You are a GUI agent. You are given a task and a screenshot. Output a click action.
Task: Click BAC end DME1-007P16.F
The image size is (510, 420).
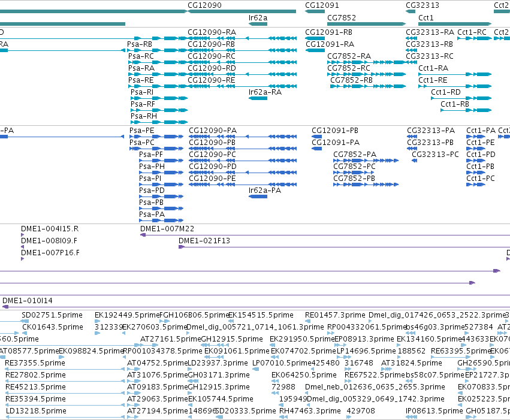coord(50,253)
